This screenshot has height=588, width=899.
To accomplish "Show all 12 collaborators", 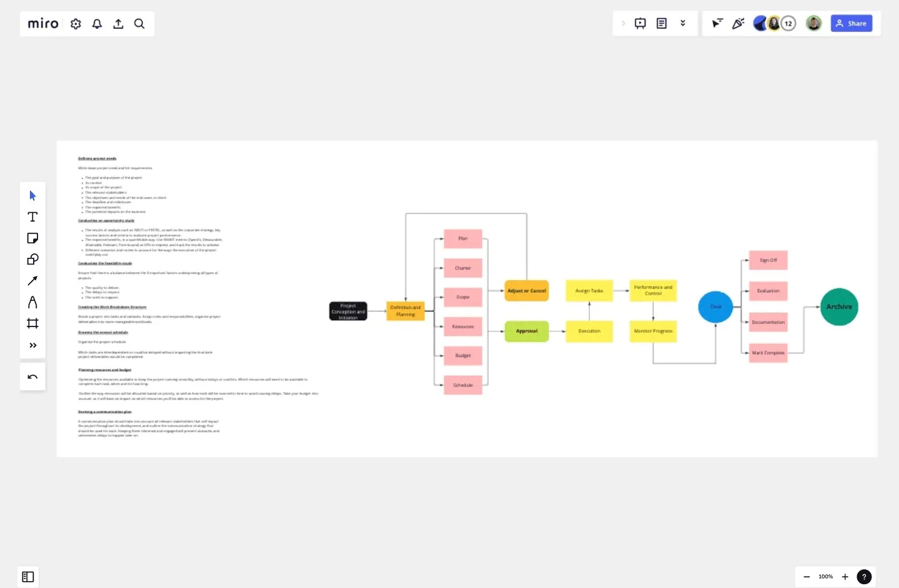I will [x=788, y=24].
